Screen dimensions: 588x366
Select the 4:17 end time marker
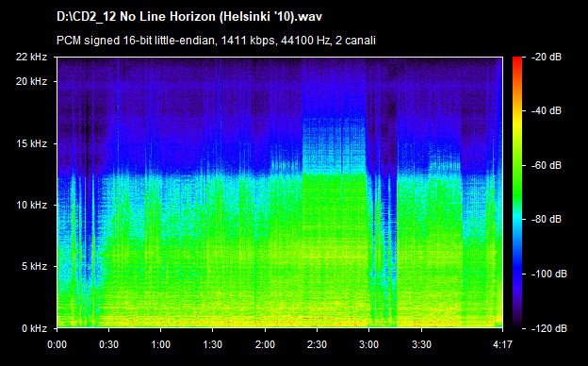pyautogui.click(x=502, y=344)
